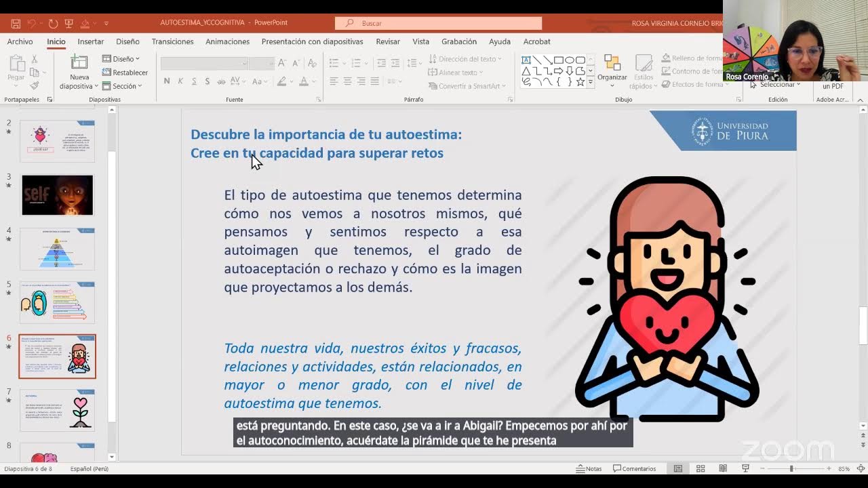Screen dimensions: 868x488
Task: Switch to Normal view in status bar
Action: [678, 468]
